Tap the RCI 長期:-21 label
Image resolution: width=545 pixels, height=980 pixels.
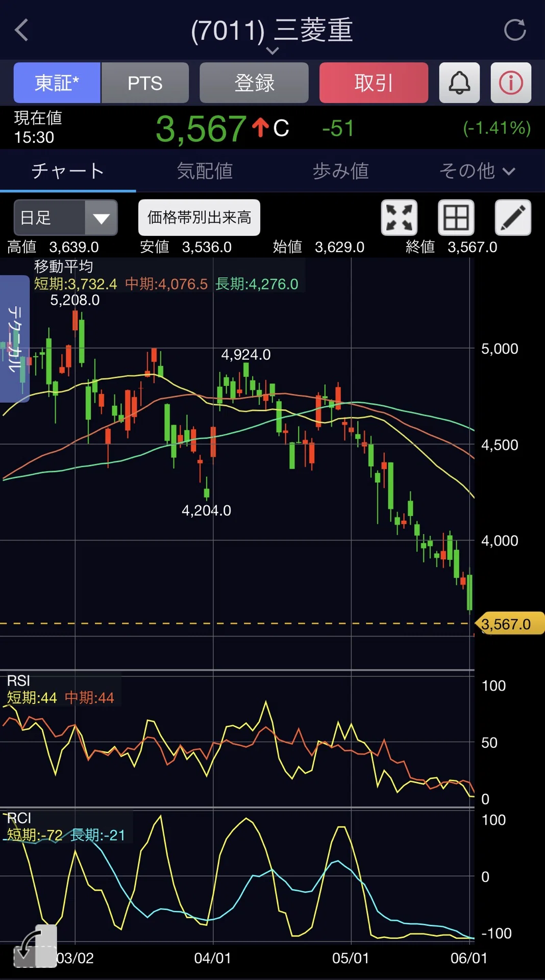(98, 835)
